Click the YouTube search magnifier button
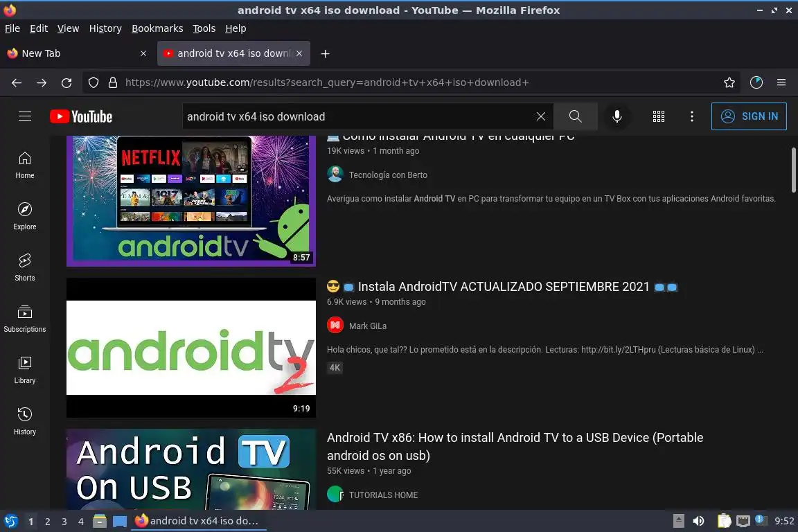Image resolution: width=798 pixels, height=532 pixels. 575,116
